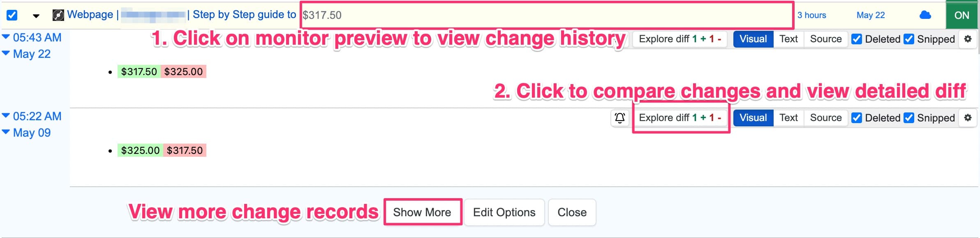Collapse the May 09 change entry
Image resolution: width=980 pixels, height=238 pixels.
coord(7,132)
